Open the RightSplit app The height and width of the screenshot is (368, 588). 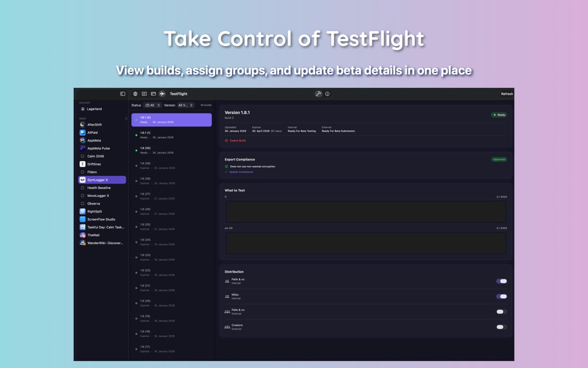coord(102,211)
